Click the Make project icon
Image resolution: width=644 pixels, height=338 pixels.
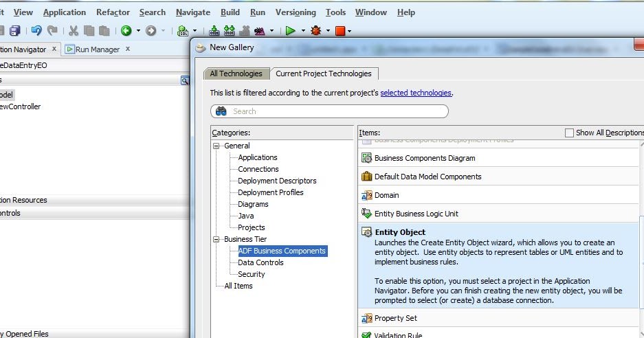(x=214, y=31)
